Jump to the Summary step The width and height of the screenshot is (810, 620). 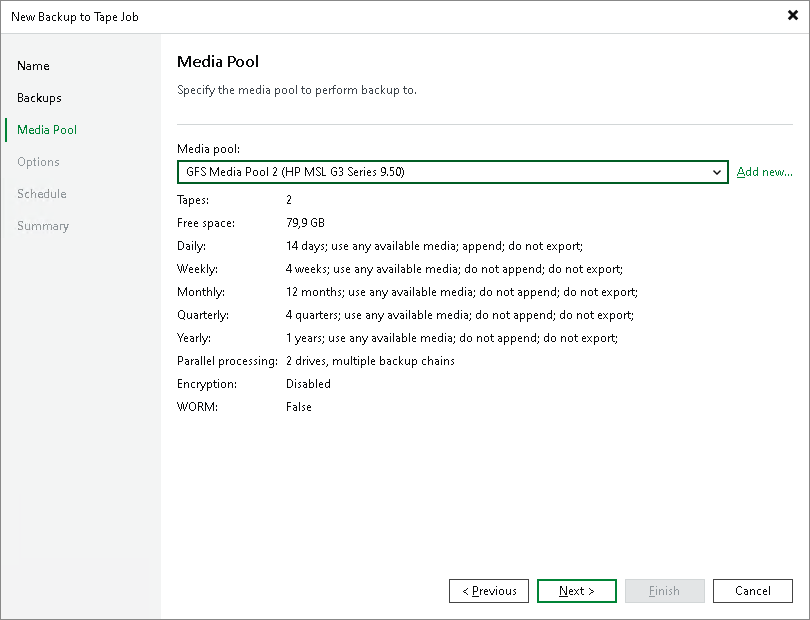43,226
